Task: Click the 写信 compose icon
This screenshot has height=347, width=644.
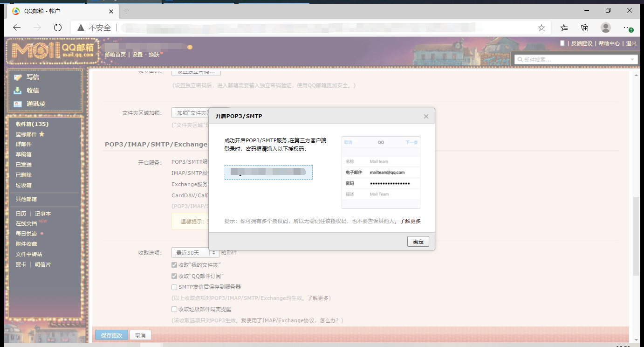Action: point(18,77)
